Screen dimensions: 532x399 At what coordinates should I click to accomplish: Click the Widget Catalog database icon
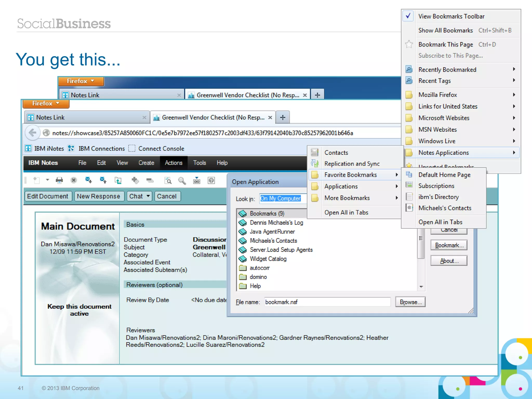tap(243, 259)
